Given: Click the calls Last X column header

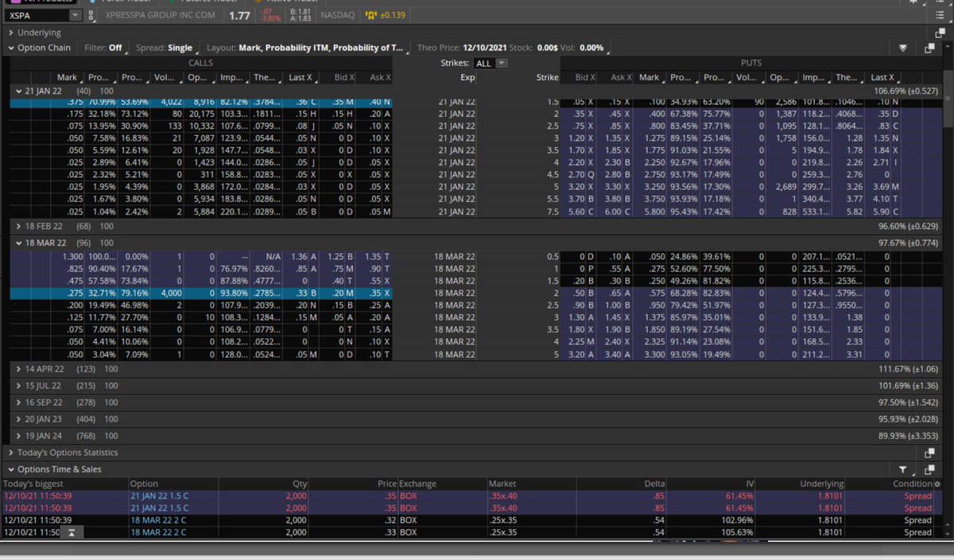Looking at the screenshot, I should pos(301,77).
